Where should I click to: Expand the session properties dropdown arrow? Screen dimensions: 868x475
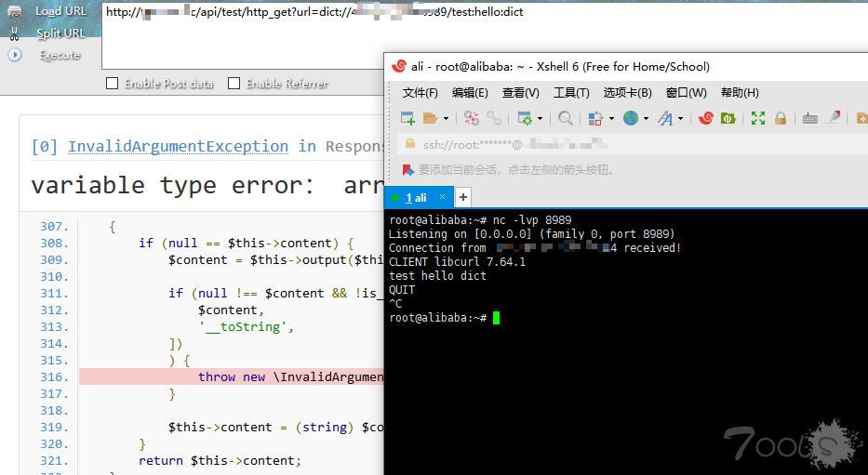point(540,118)
